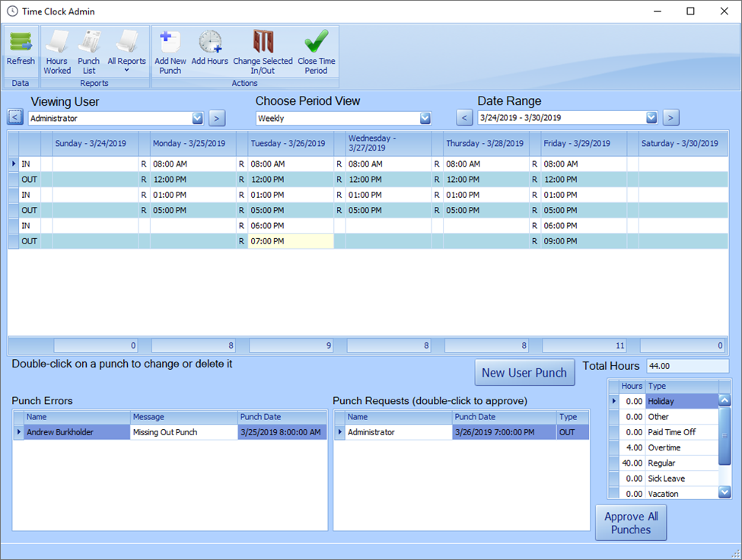Click the Add Hours clock icon
This screenshot has height=560, width=742.
pos(209,47)
